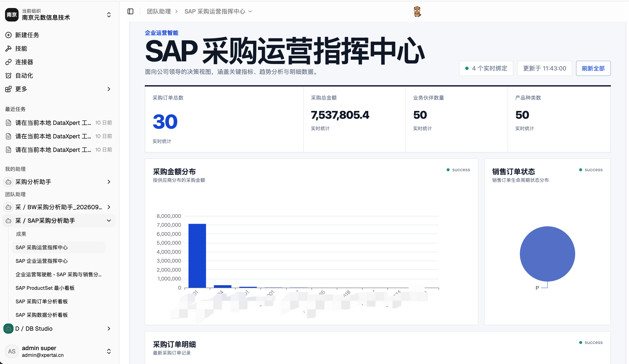
Task: Click the 采购分析助手 robot icon
Action: (x=8, y=182)
